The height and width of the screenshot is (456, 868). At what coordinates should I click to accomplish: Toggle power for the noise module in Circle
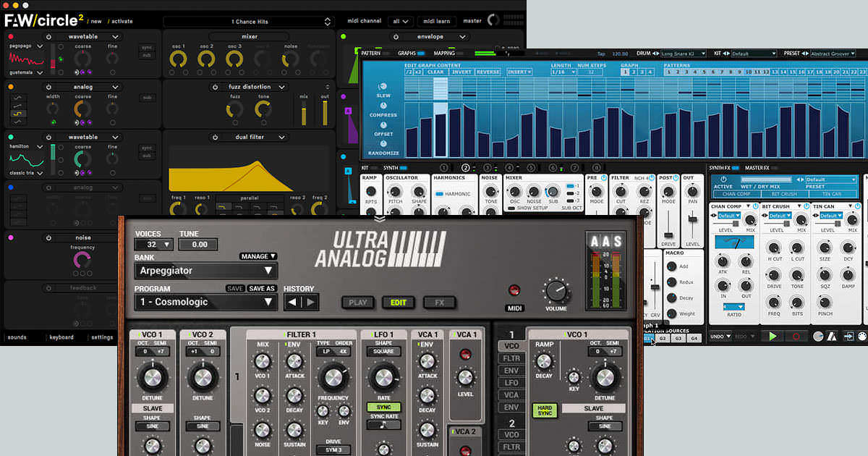click(49, 237)
